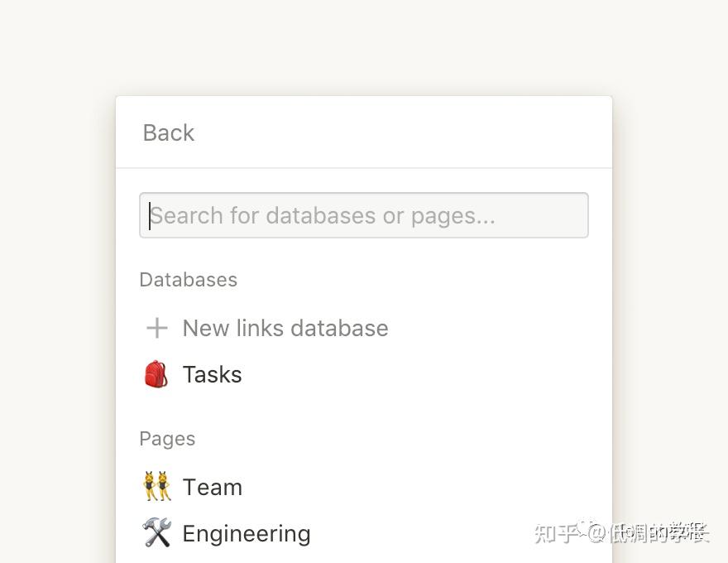This screenshot has width=728, height=563.
Task: Open the Team page entry
Action: (213, 487)
